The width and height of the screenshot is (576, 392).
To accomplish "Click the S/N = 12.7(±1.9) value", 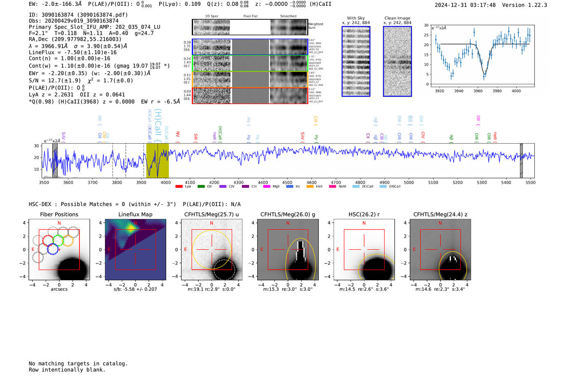I will tap(55, 81).
